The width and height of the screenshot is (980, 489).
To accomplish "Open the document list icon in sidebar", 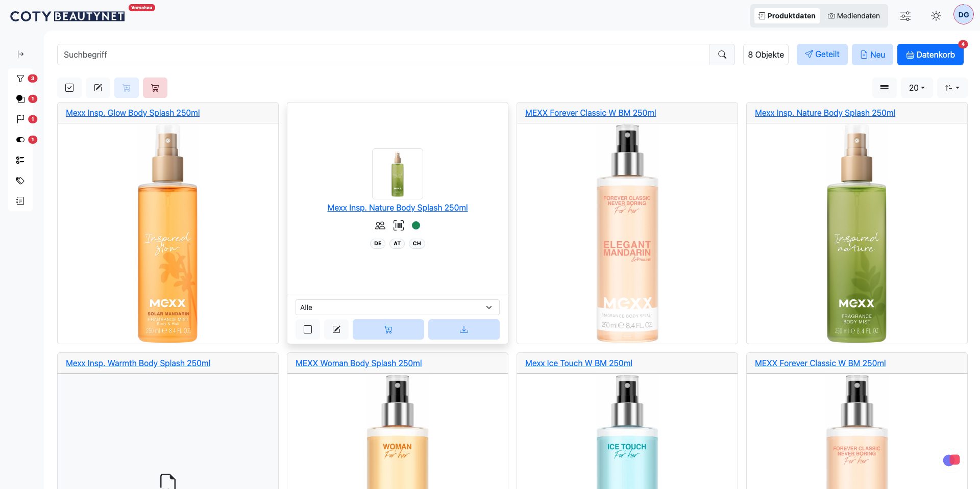I will (x=20, y=201).
